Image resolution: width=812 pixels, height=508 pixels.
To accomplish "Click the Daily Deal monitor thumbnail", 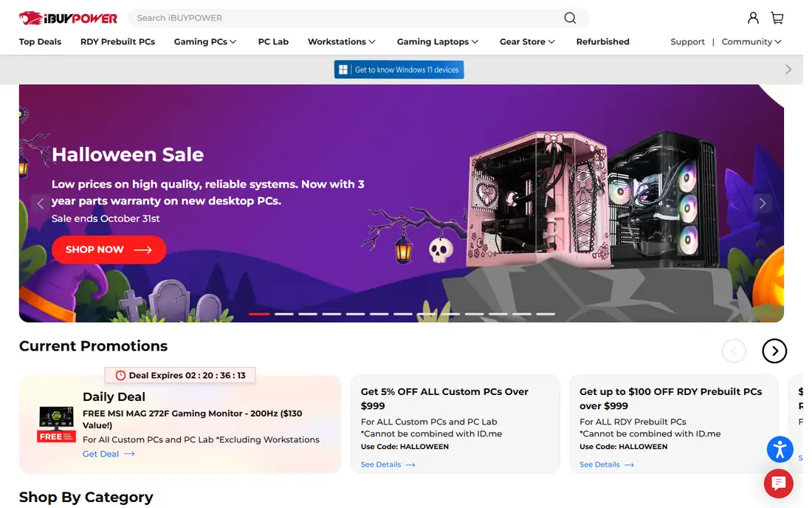I will point(56,424).
